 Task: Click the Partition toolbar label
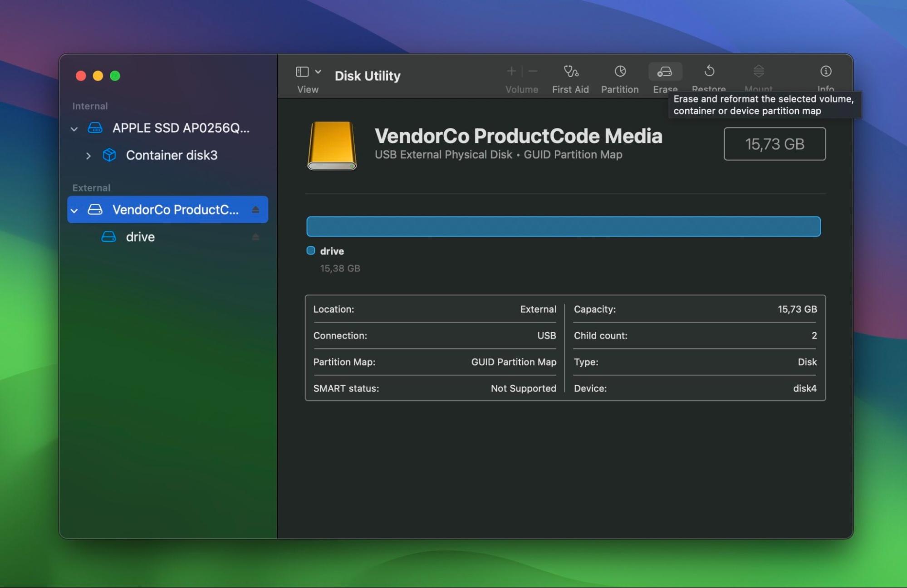(x=620, y=89)
